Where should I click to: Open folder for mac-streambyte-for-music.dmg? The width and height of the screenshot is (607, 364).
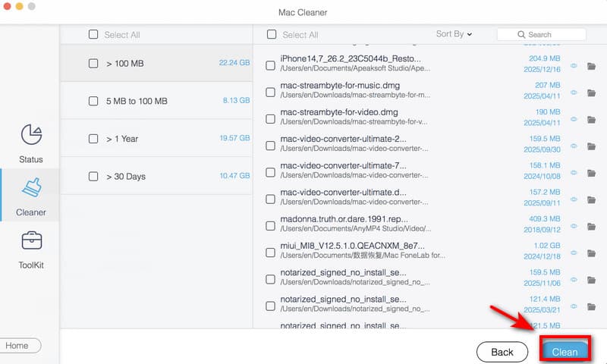591,93
